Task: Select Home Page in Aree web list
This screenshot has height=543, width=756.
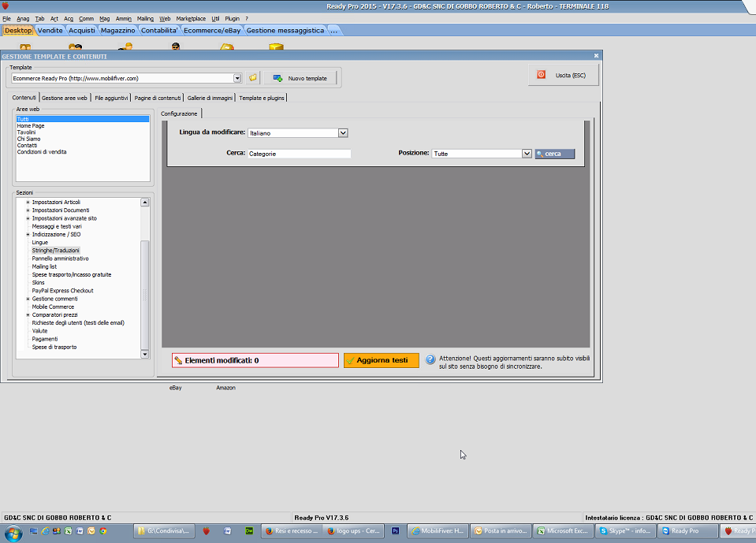Action: [x=31, y=126]
